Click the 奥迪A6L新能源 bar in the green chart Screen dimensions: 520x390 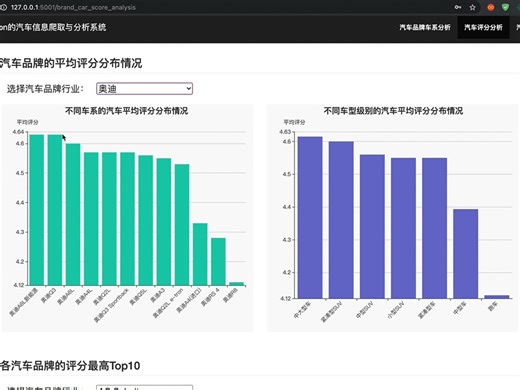point(37,210)
